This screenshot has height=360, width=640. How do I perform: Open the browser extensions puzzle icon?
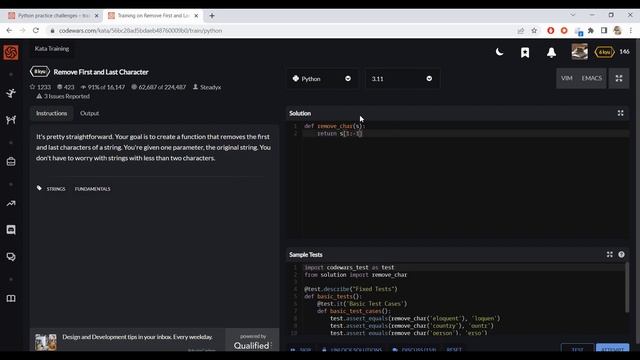[x=591, y=31]
